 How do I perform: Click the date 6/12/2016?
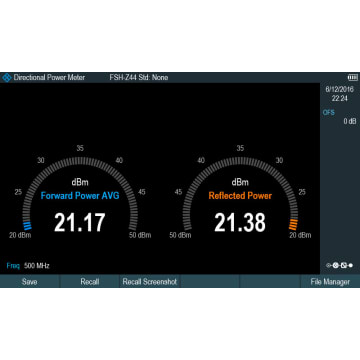click(340, 90)
